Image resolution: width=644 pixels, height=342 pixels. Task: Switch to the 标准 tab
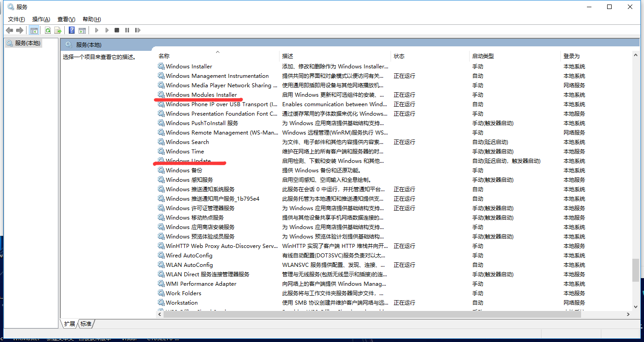click(85, 324)
